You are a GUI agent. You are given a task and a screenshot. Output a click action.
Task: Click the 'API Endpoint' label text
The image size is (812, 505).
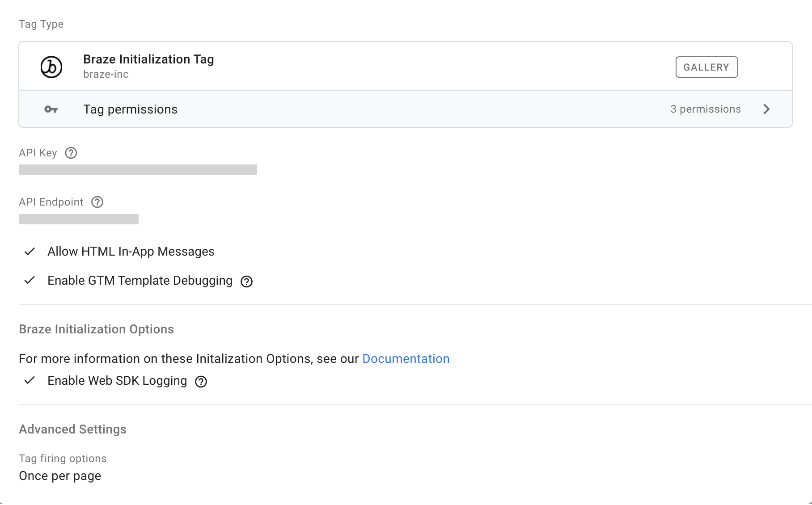(x=51, y=202)
